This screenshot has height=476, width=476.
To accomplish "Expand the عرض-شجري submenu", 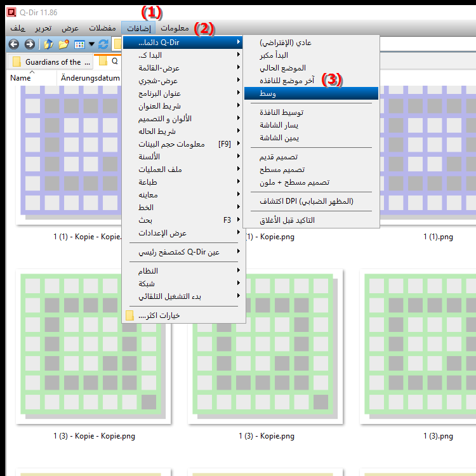I will click(x=183, y=81).
